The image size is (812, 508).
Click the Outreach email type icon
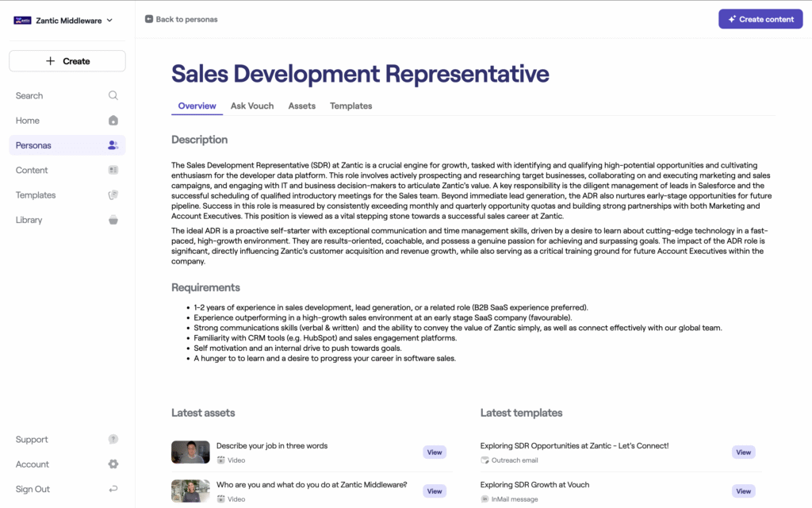485,460
